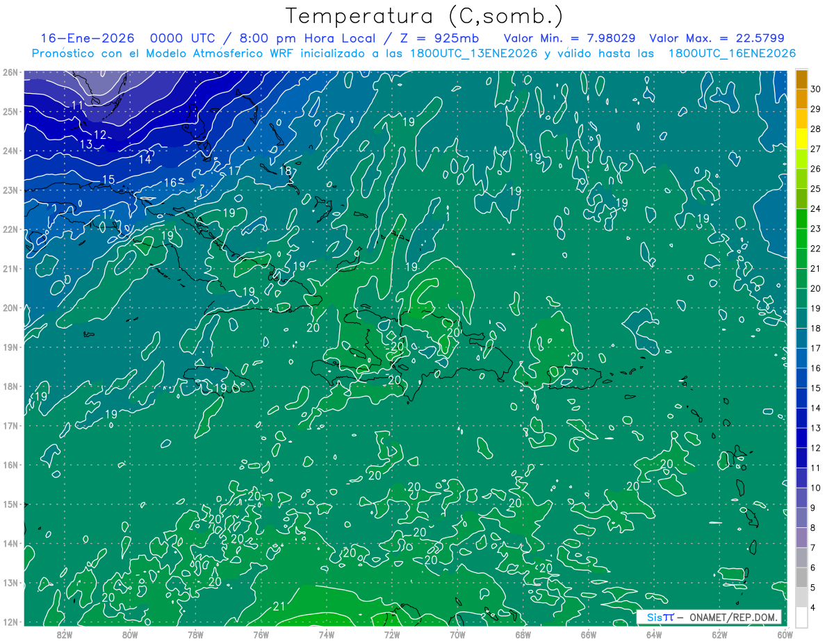Pick the purple swatch between 8 and 9
The width and height of the screenshot is (834, 644).
[x=801, y=518]
